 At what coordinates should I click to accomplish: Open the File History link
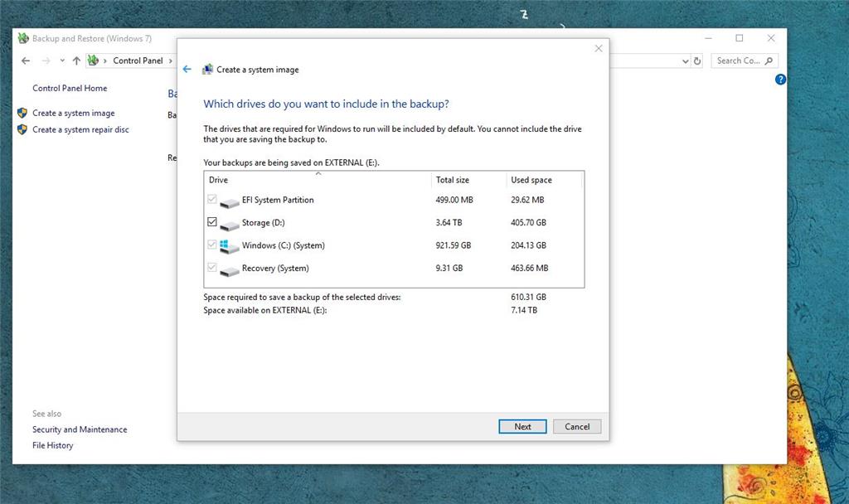pos(52,445)
